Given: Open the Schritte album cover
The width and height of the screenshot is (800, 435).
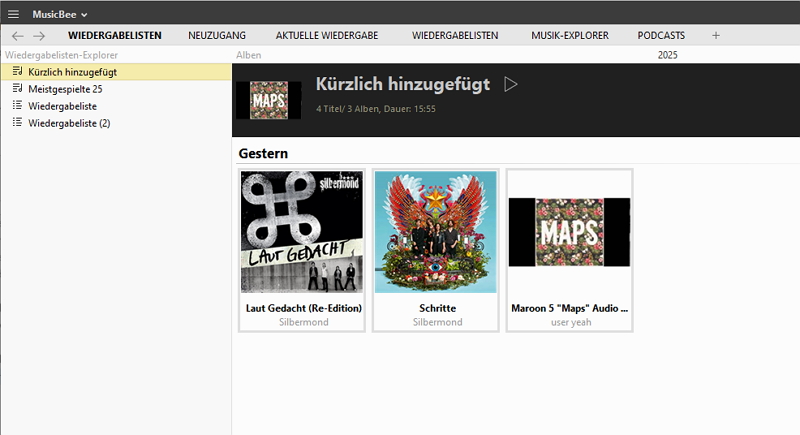Looking at the screenshot, I should point(436,232).
